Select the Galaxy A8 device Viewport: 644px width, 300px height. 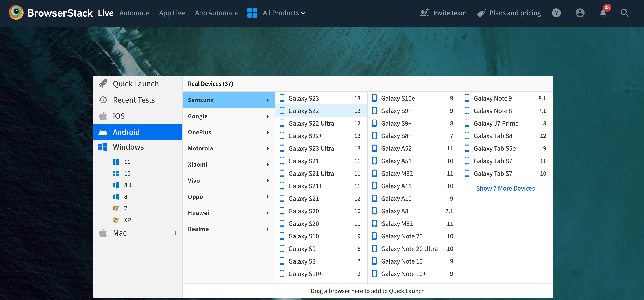pos(413,211)
